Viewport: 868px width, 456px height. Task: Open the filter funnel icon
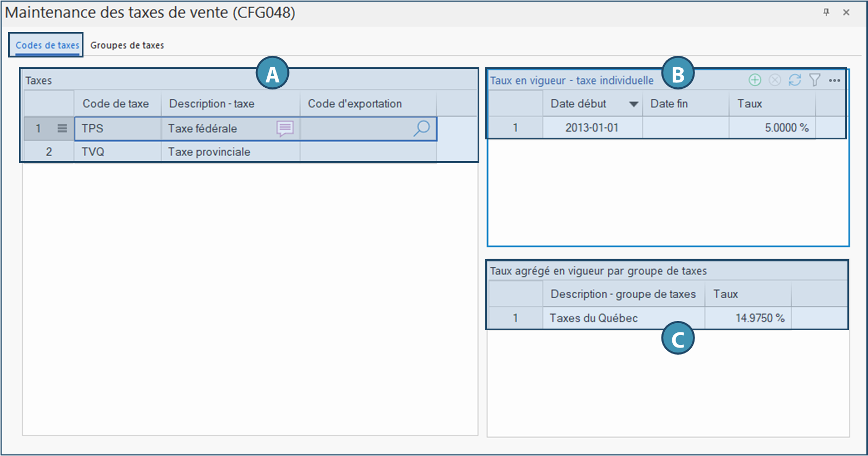click(814, 80)
